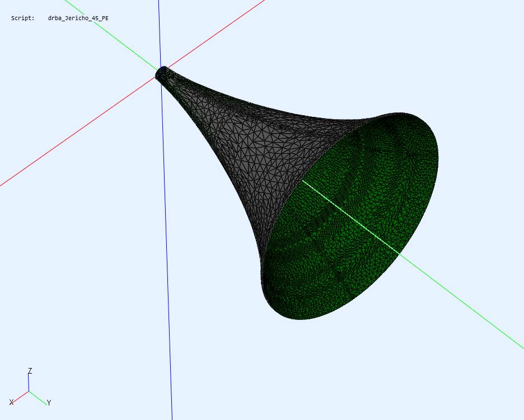Screen dimensions: 524x420
Task: Click the script name drba_Jericho_45_PE
Action: [x=78, y=18]
